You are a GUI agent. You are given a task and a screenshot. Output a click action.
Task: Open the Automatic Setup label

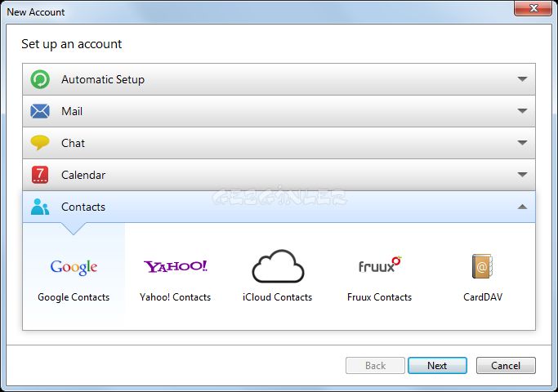pyautogui.click(x=103, y=79)
